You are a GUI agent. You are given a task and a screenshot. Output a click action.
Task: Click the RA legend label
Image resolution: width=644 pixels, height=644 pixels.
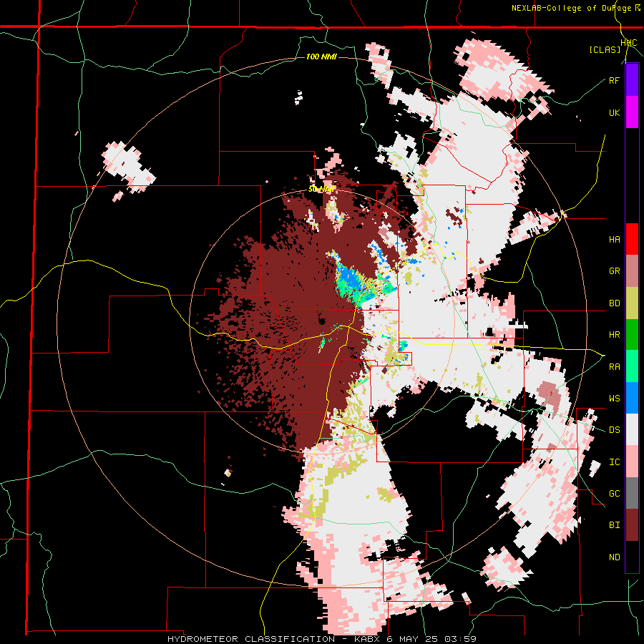click(614, 367)
